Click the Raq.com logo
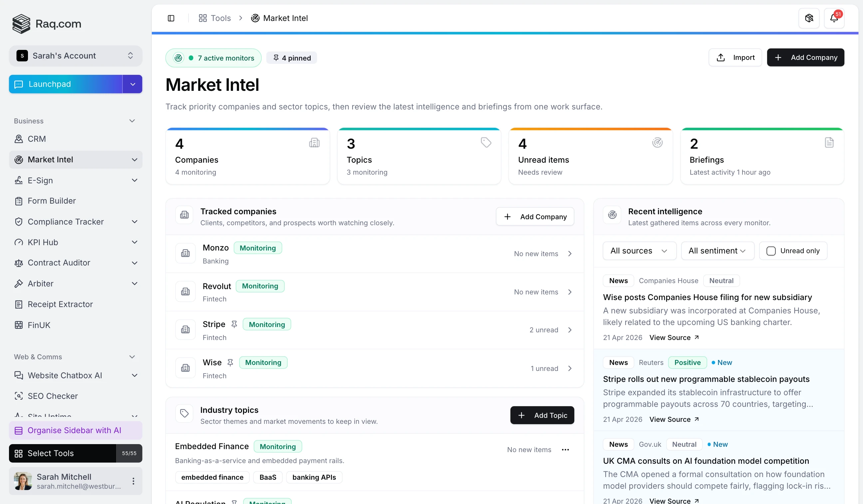 (47, 24)
